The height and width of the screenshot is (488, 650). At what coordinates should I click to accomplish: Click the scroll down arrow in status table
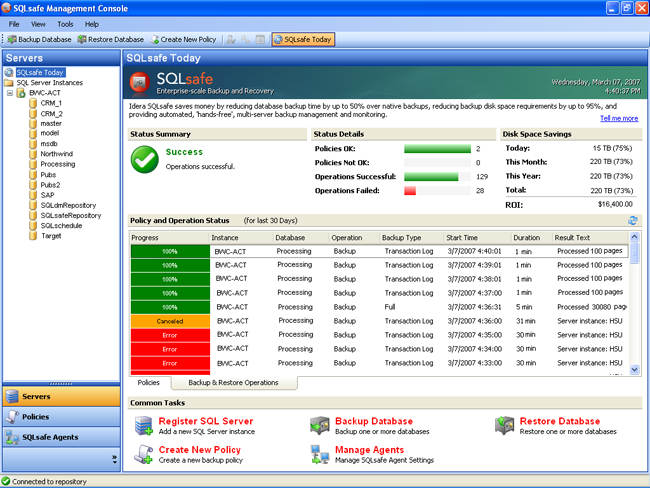point(634,369)
